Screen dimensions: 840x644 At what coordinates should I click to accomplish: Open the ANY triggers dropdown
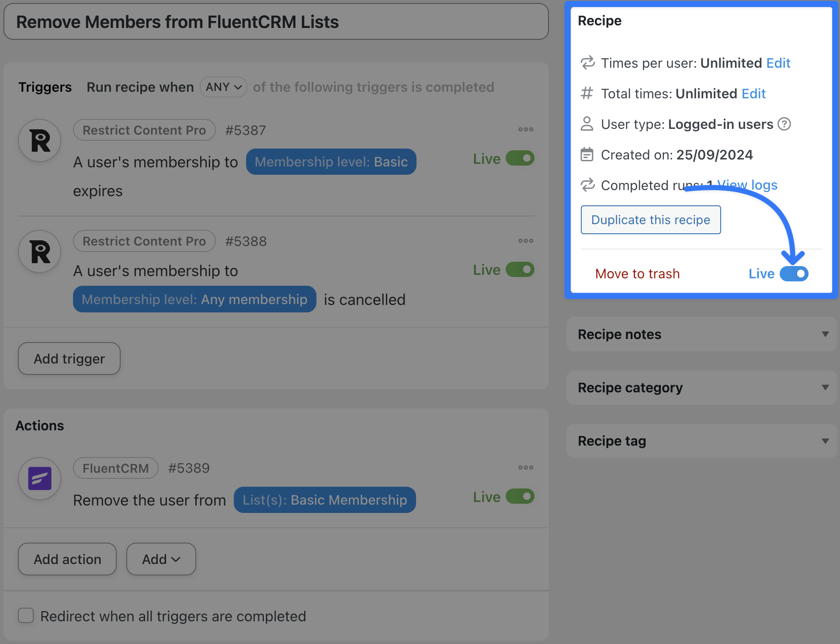click(223, 87)
